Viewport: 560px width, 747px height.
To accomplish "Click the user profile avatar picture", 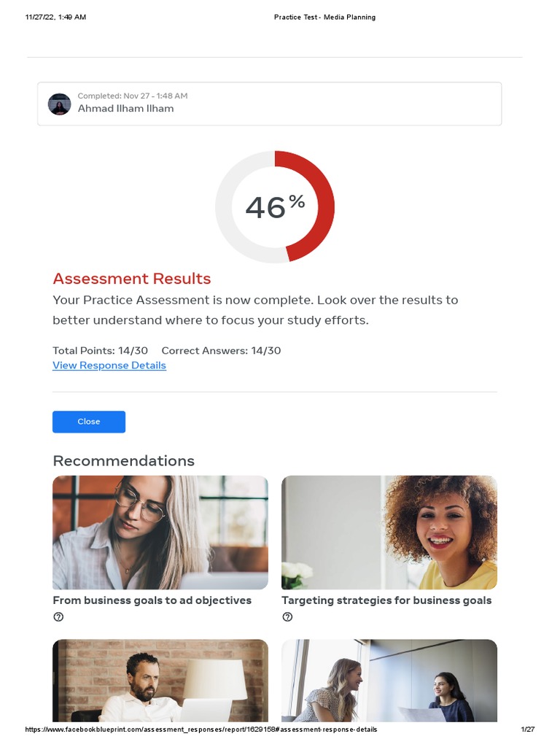I will [x=60, y=104].
